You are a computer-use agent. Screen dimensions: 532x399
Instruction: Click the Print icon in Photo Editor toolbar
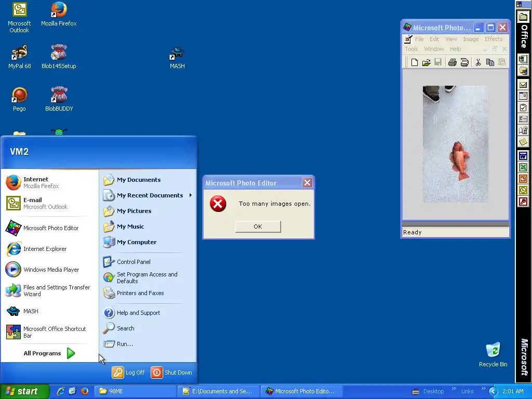coord(452,62)
